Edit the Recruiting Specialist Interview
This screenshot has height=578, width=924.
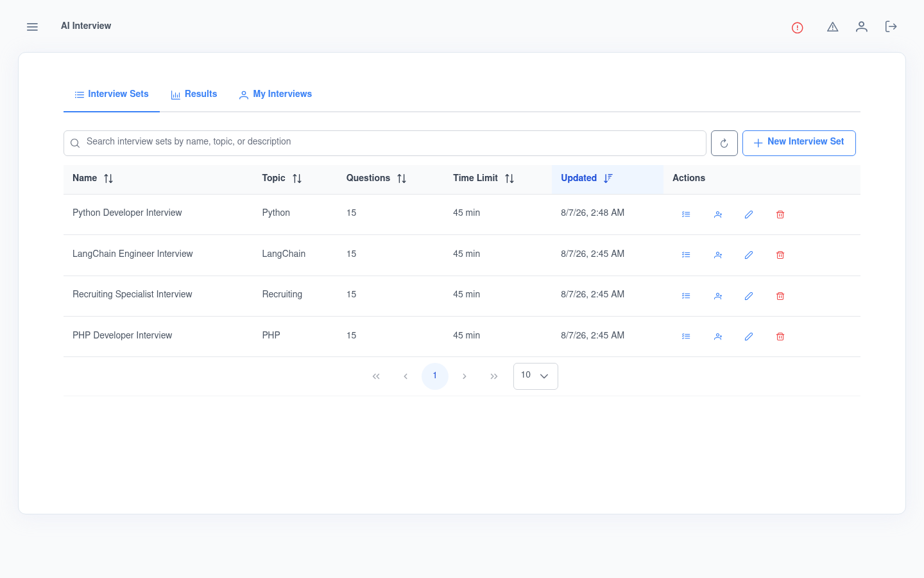pyautogui.click(x=748, y=296)
